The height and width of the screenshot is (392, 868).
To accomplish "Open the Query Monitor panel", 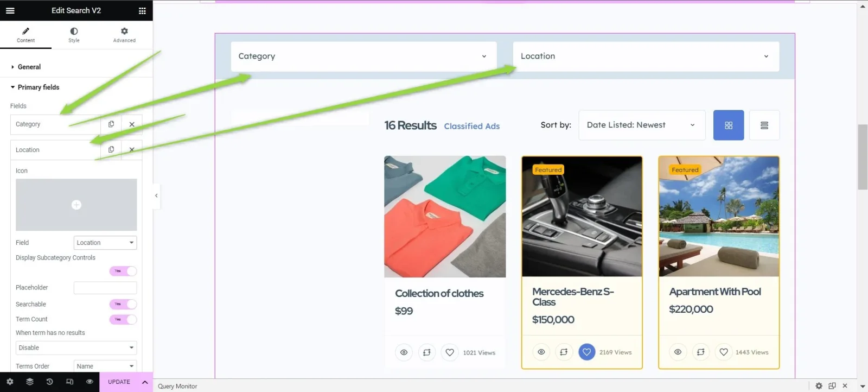I will tap(177, 386).
